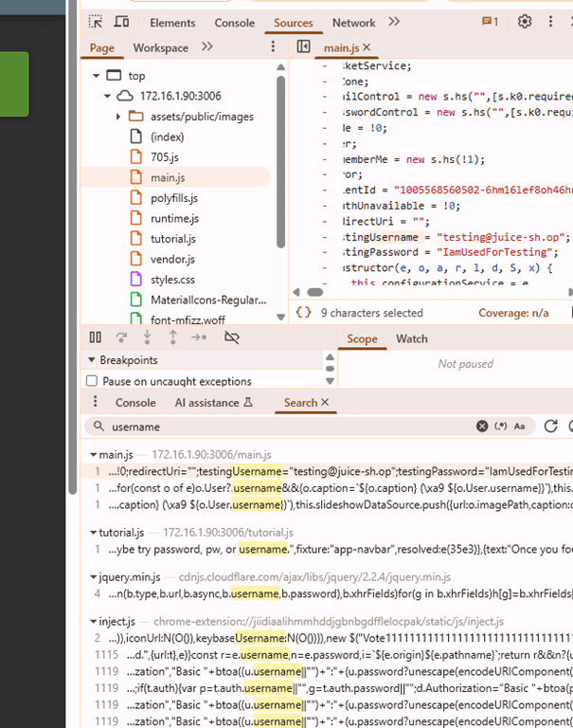The image size is (573, 728).
Task: Click the step over next function icon
Action: pos(121,337)
